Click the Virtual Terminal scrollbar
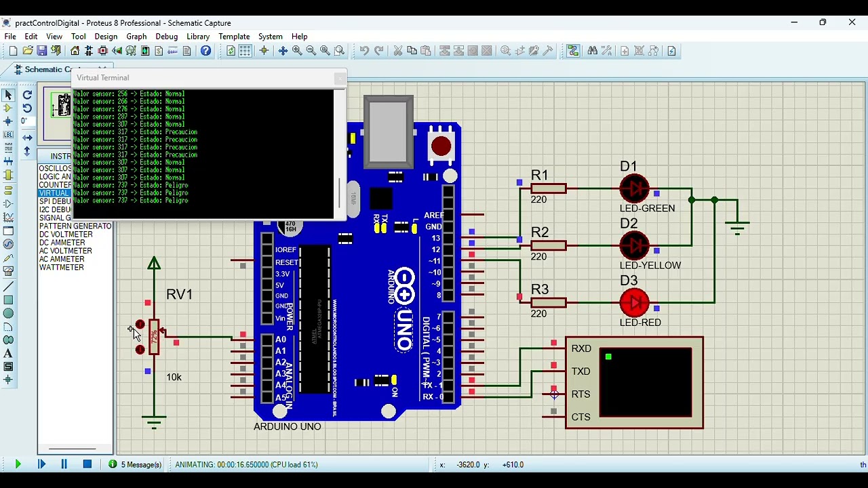 [340, 193]
